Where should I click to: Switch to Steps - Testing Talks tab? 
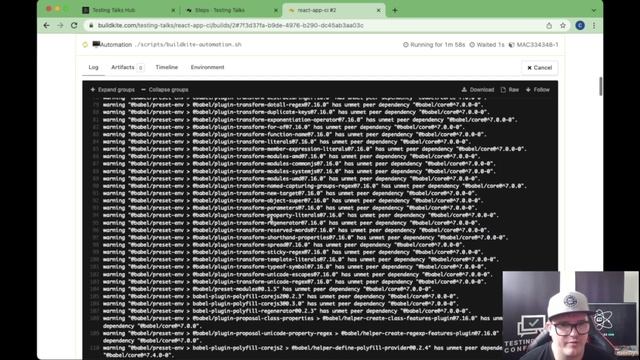pos(231,10)
